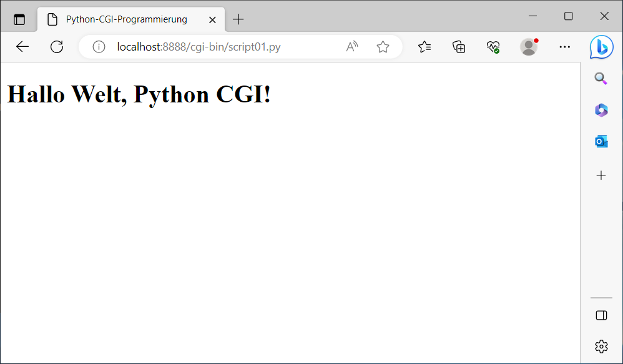Screen dimensions: 623x364
Task: Open Bing chat in the sidebar
Action: 601,47
